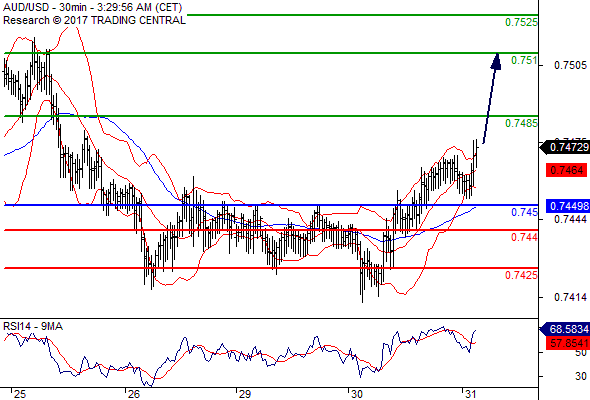The image size is (590, 400).
Task: Click the date marker 29 on time axis
Action: [245, 394]
